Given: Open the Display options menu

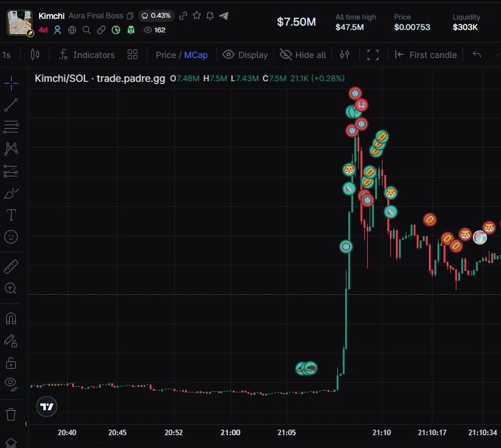Looking at the screenshot, I should coord(245,55).
